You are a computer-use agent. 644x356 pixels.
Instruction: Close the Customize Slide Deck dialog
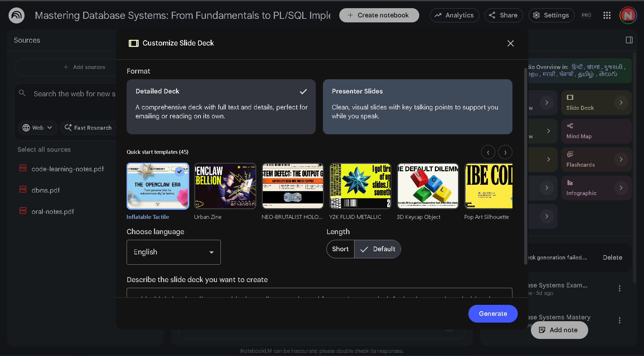point(510,43)
